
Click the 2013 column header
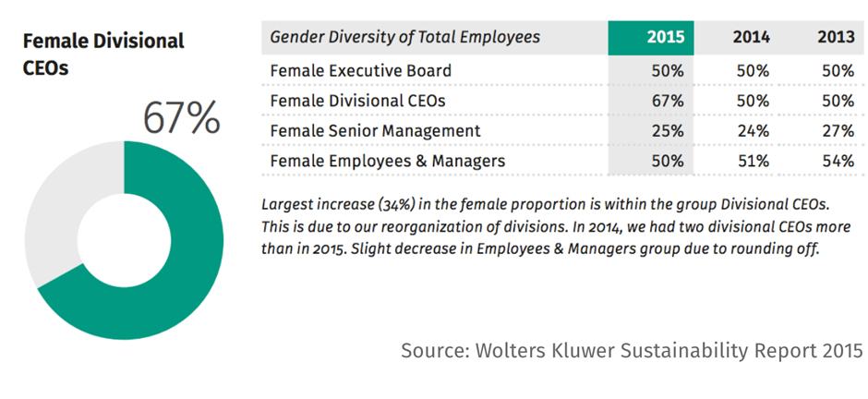point(835,38)
